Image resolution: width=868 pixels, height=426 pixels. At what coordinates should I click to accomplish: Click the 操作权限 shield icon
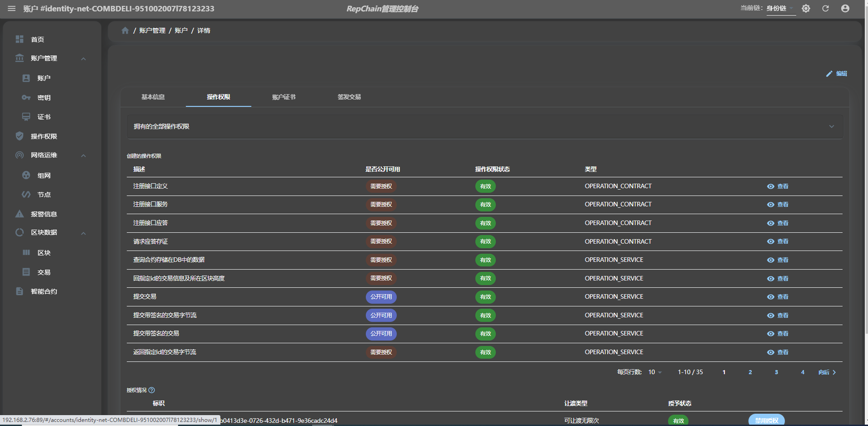click(x=20, y=136)
